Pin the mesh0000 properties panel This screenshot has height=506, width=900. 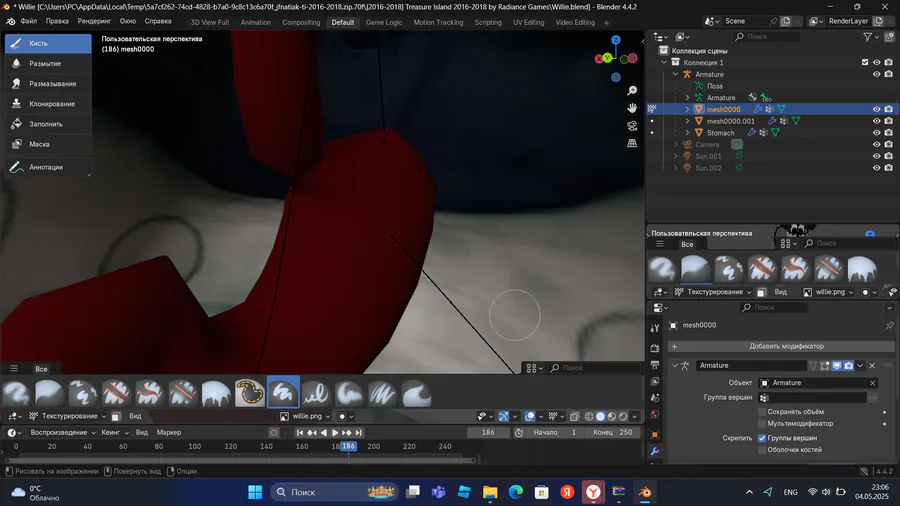889,325
